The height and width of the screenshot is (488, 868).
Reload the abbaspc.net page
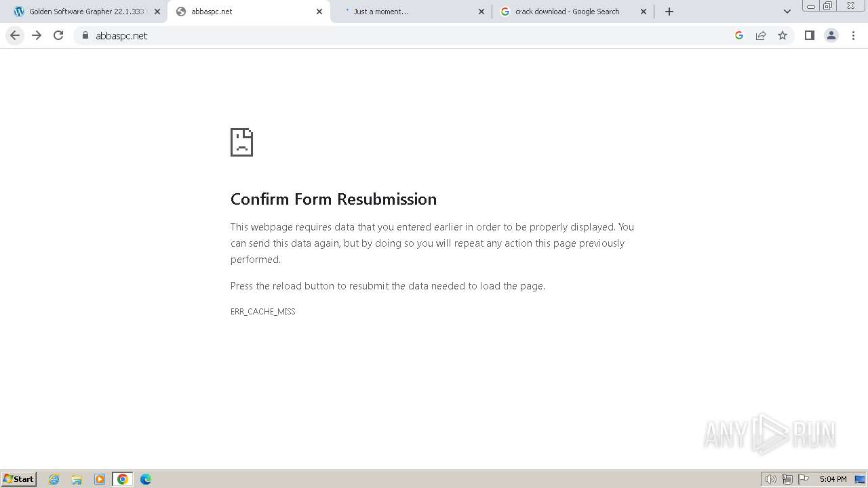pos(58,35)
